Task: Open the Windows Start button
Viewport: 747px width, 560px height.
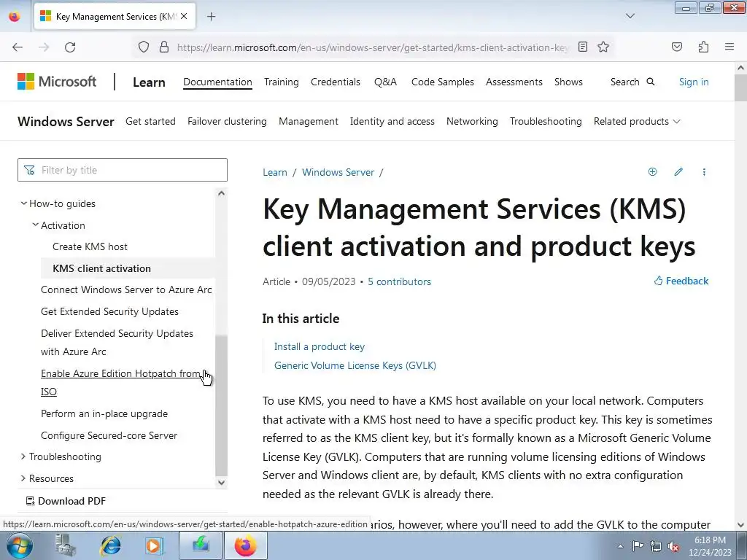Action: pyautogui.click(x=20, y=545)
